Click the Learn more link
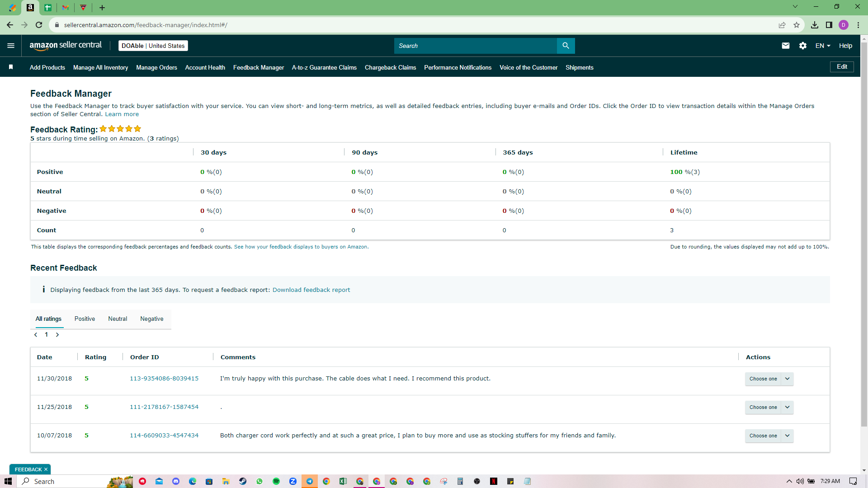This screenshot has width=868, height=488. tap(122, 114)
